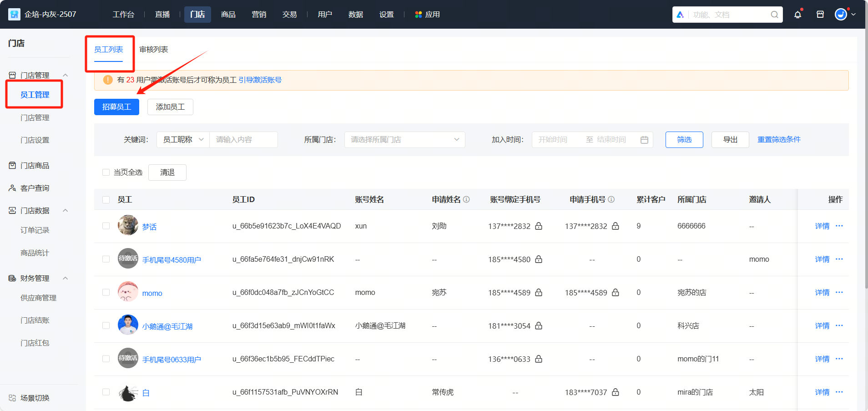Image resolution: width=868 pixels, height=411 pixels.
Task: Click lock icon next to 181****3054
Action: (539, 325)
